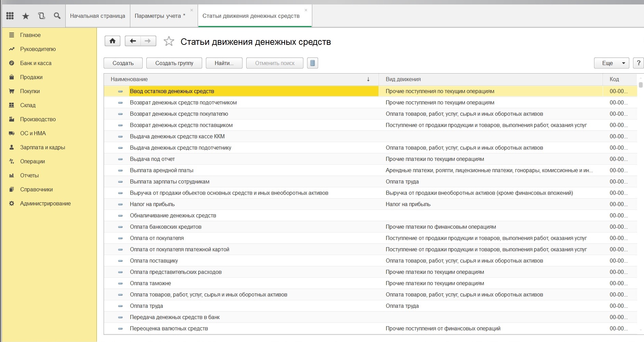This screenshot has height=342, width=644.
Task: Select row Возврат денежных средств поставщиком
Action: pos(370,125)
